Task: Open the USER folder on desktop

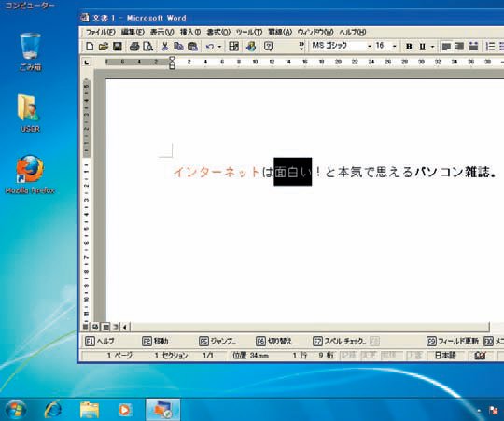Action: [30, 113]
